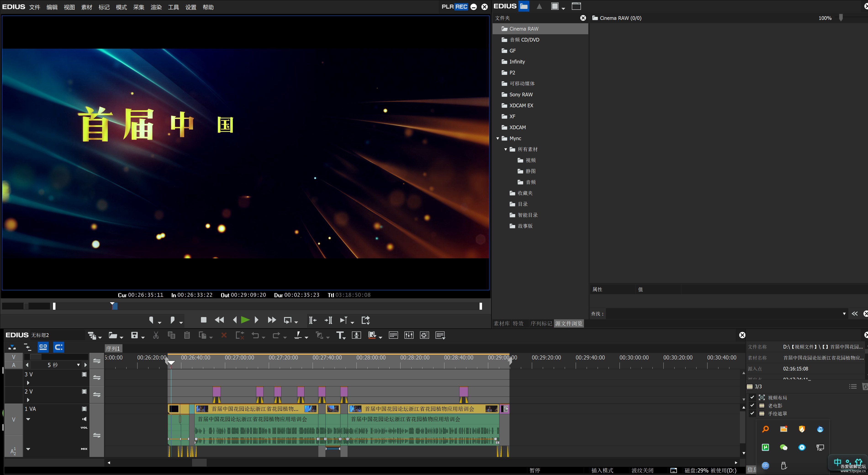Expand the 1 VA track triangle
Image resolution: width=868 pixels, height=475 pixels.
click(x=28, y=419)
